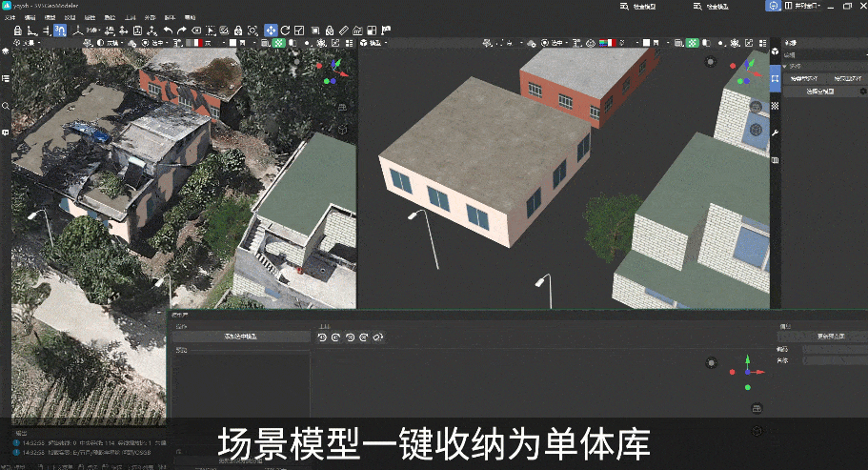The image size is (868, 470).
Task: Toggle the highlighted blue snap button
Action: point(60,31)
